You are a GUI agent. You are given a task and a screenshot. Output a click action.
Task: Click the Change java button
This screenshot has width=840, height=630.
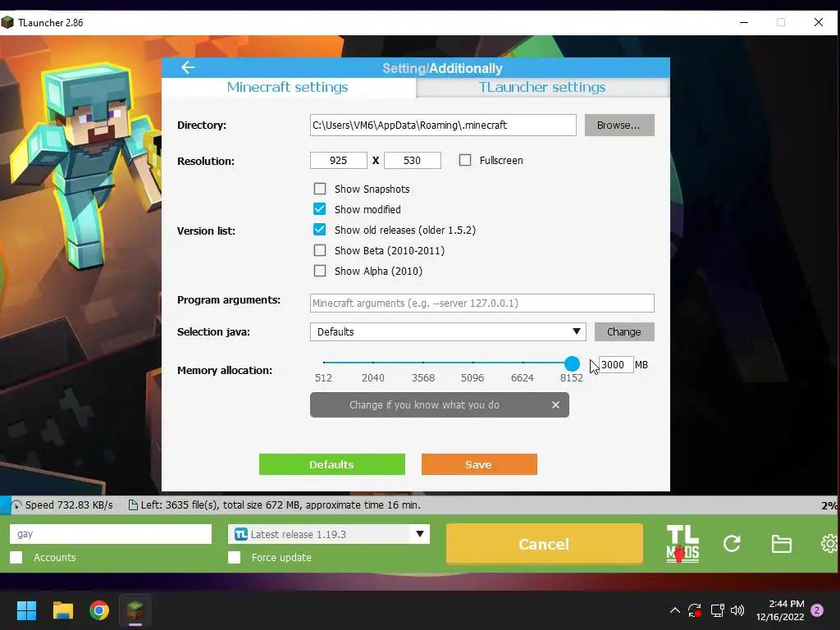click(624, 331)
